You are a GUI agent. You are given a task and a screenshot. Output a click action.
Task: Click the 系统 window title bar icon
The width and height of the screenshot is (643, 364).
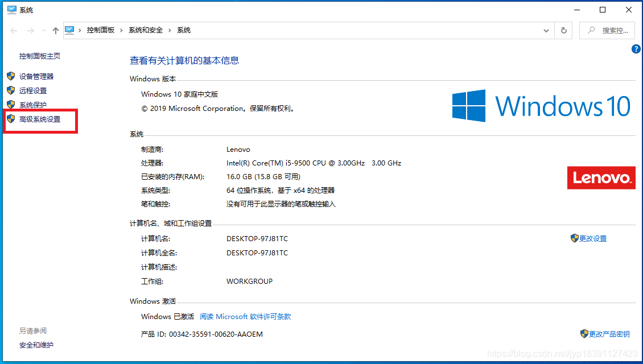pos(12,10)
